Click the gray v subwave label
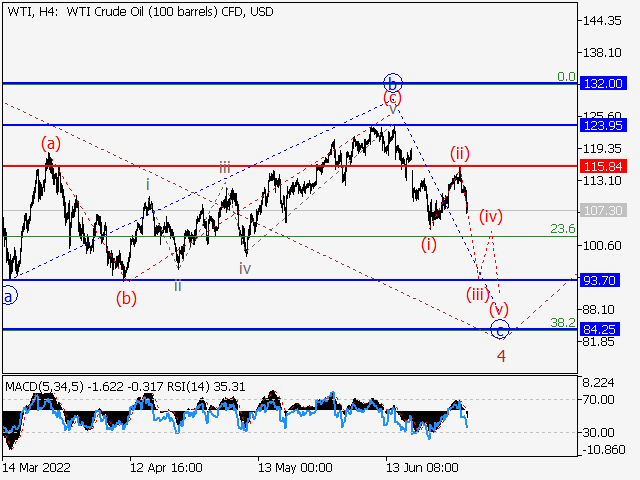Screen dimensions: 640x480 (x=393, y=109)
